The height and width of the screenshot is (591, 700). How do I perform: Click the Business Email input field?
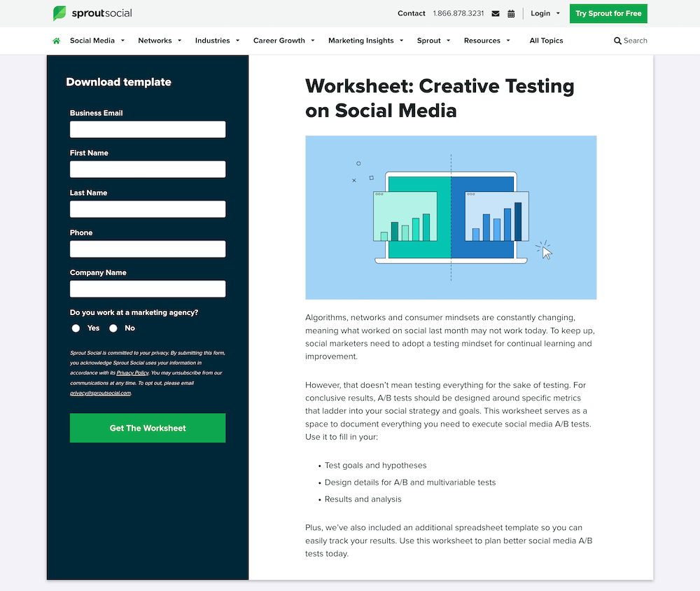[147, 129]
